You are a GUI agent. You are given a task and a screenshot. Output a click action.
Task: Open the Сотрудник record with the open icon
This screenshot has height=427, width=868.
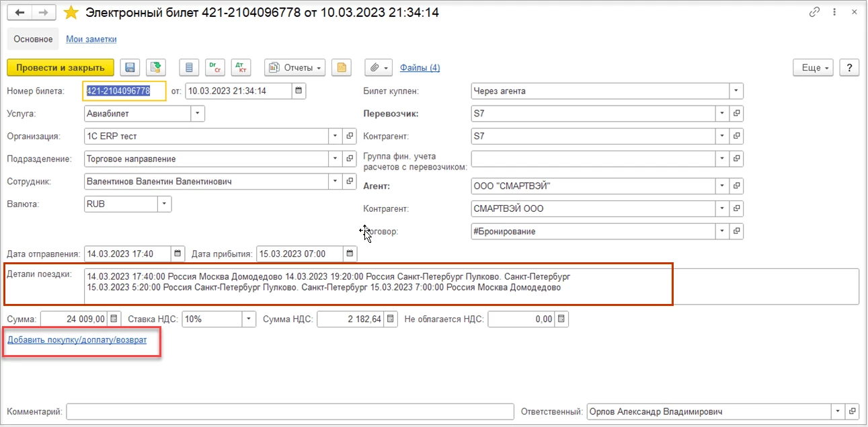click(350, 181)
